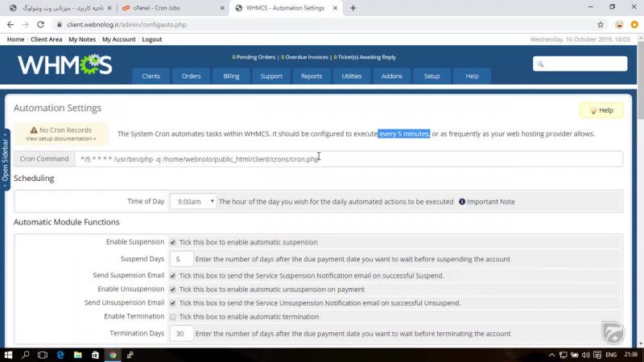Open a new browser tab
Screen dimensions: 644x362
353,8
